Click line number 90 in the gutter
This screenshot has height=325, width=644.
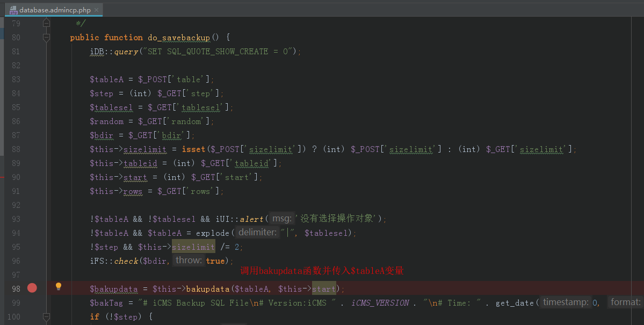click(x=15, y=177)
